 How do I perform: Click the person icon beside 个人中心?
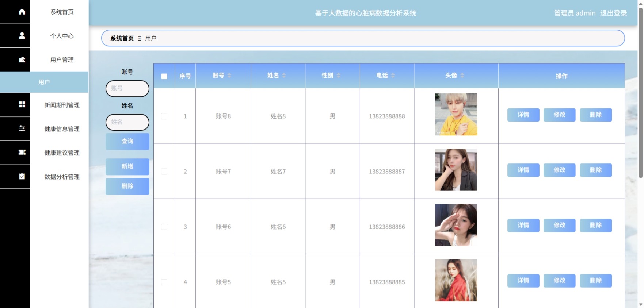pos(22,36)
